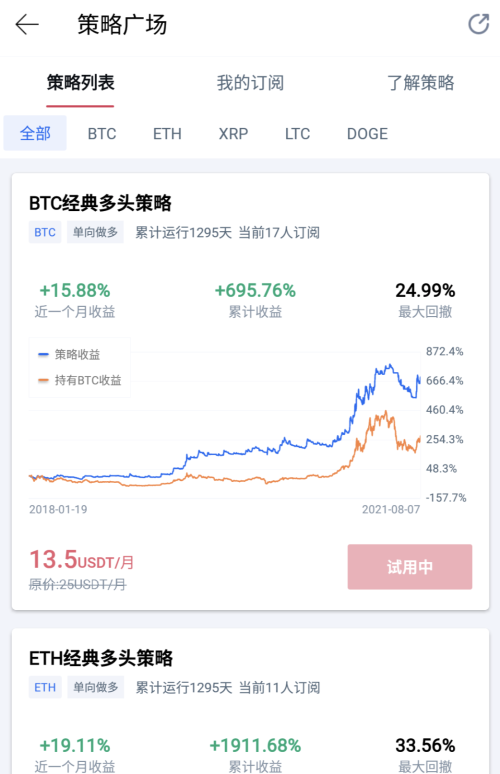Filter strategies by XRP

click(233, 134)
